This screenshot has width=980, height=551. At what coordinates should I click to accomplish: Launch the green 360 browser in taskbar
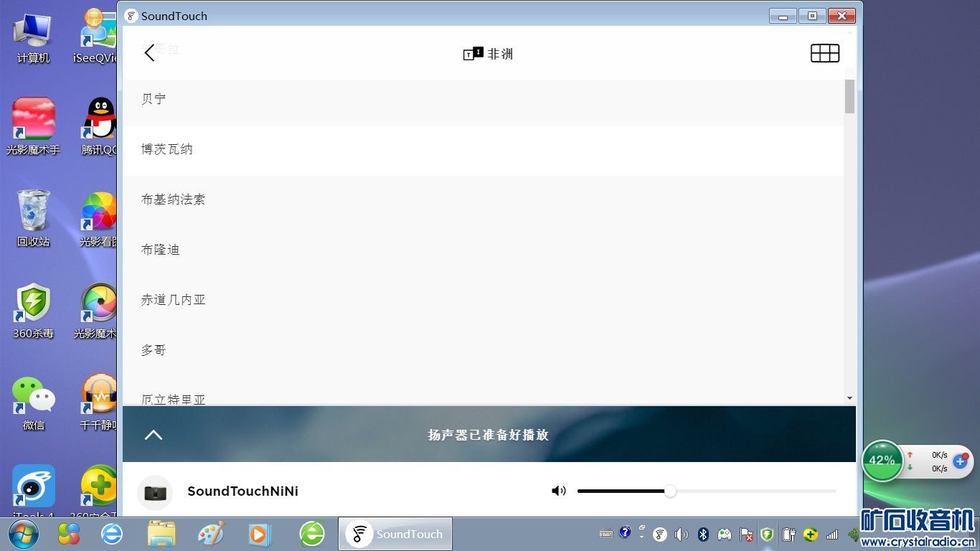tap(312, 534)
